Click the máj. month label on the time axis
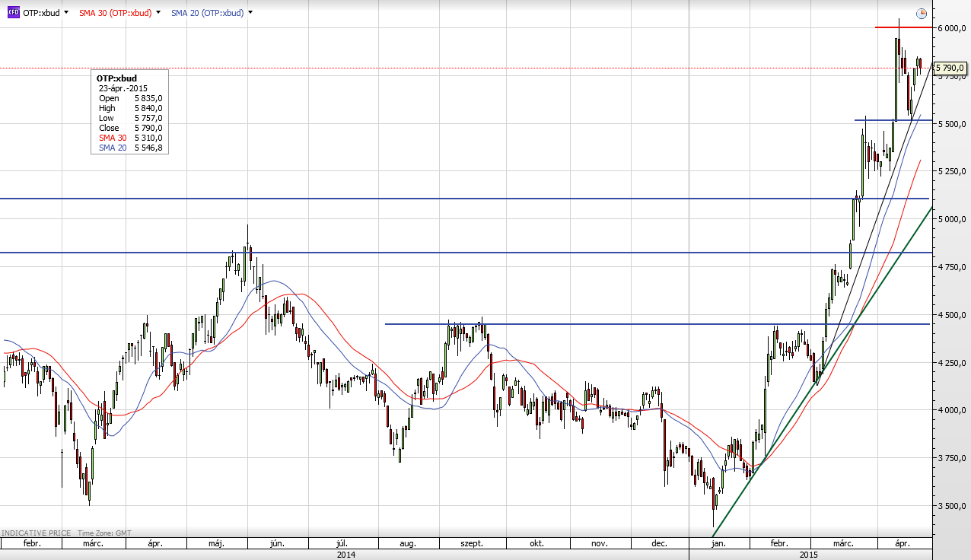Screen dimensions: 971x560 [216, 544]
